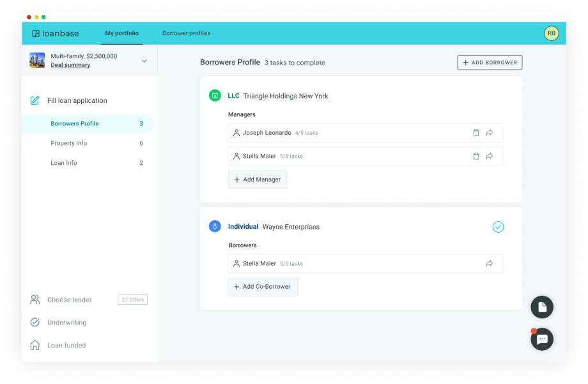Click the Choose lender people icon
588x384 pixels.
[35, 300]
